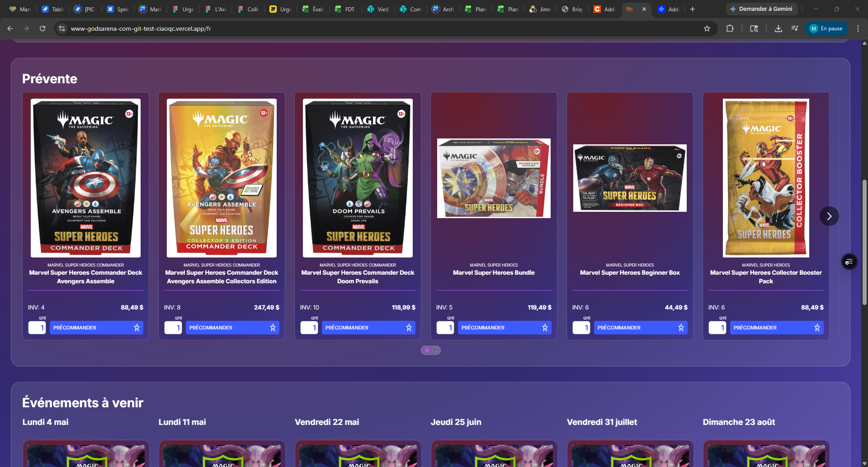Open the media controls icon in toolbar

pos(794,29)
